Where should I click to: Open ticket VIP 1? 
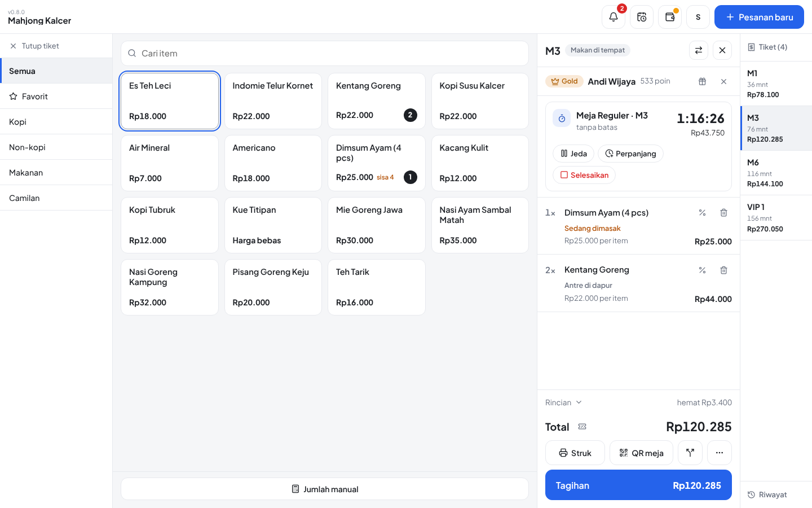coord(776,218)
